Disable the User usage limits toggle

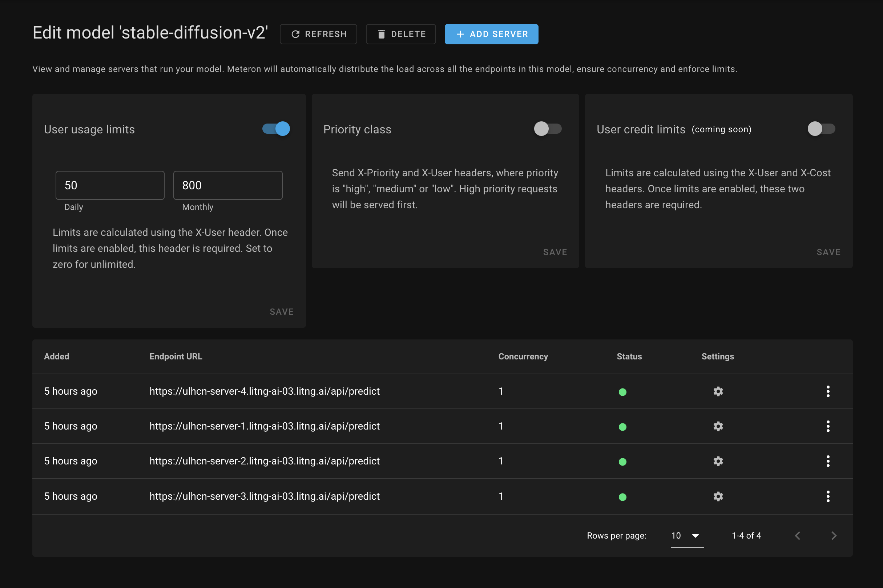[x=276, y=129]
